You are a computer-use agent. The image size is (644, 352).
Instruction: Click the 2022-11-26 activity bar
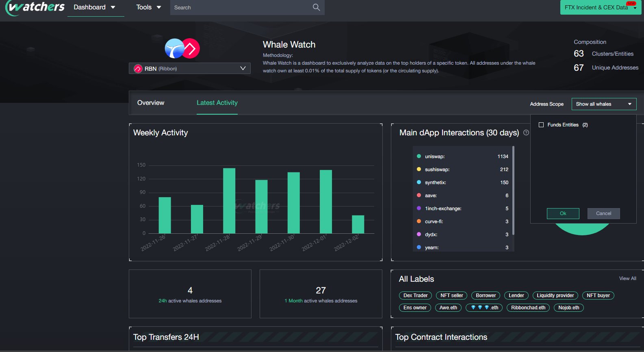[165, 215]
